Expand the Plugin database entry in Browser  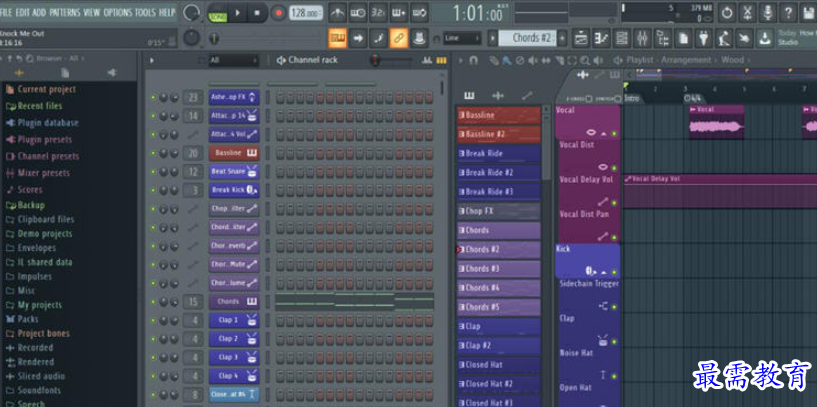point(42,123)
